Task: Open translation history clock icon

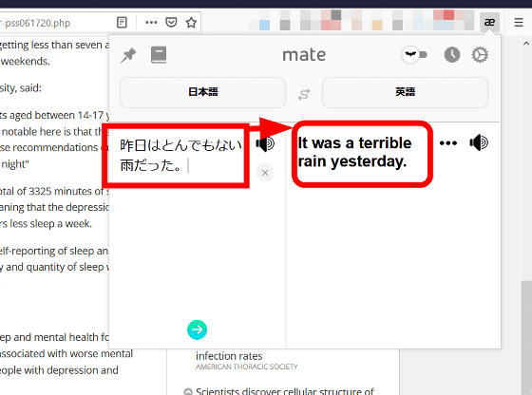Action: tap(452, 54)
